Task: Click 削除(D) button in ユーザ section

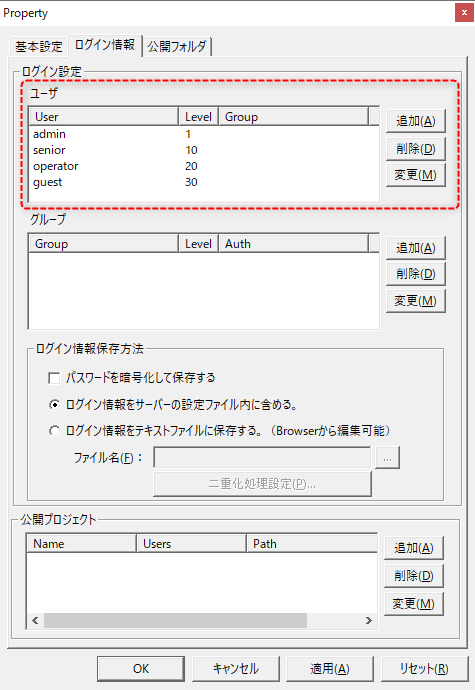Action: (416, 149)
